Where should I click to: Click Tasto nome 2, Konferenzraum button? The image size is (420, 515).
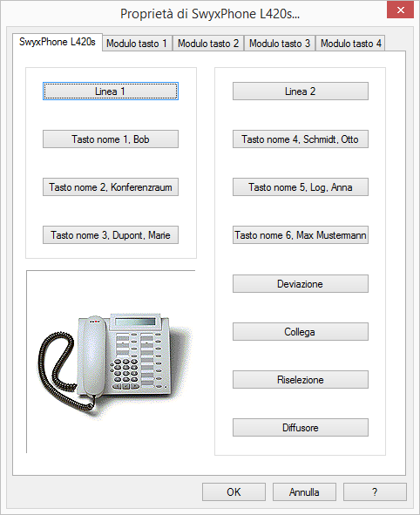111,186
